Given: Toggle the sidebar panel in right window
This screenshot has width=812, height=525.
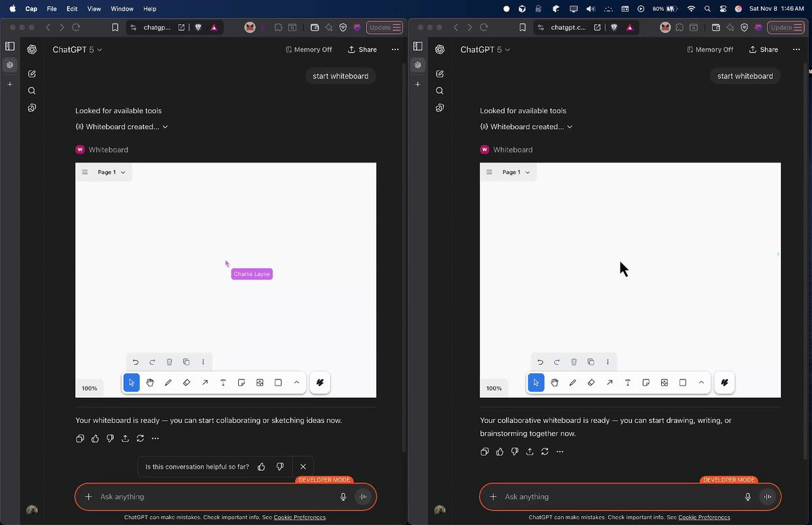Looking at the screenshot, I should tap(418, 47).
